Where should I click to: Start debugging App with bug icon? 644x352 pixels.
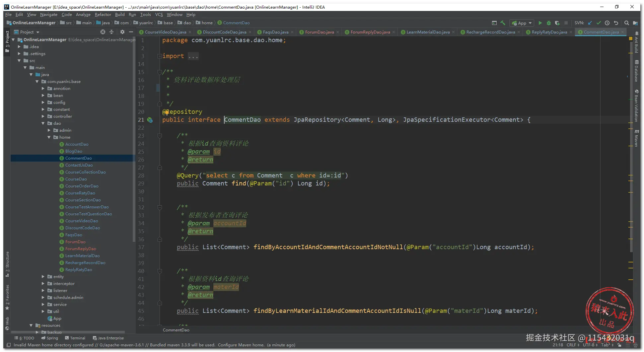tap(549, 23)
